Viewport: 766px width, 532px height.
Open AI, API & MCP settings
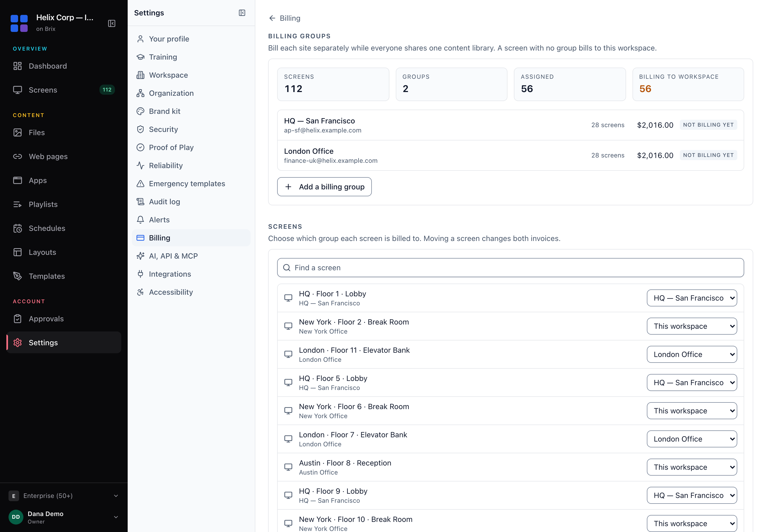click(191, 256)
